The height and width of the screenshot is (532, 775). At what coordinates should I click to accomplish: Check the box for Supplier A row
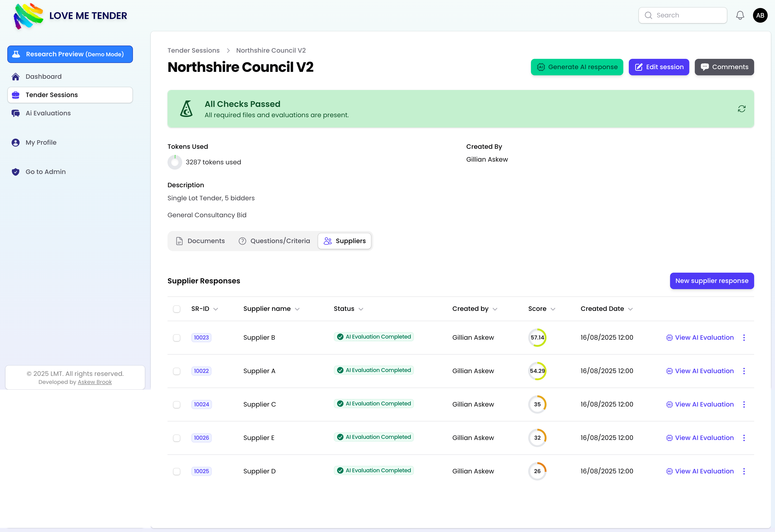[176, 371]
